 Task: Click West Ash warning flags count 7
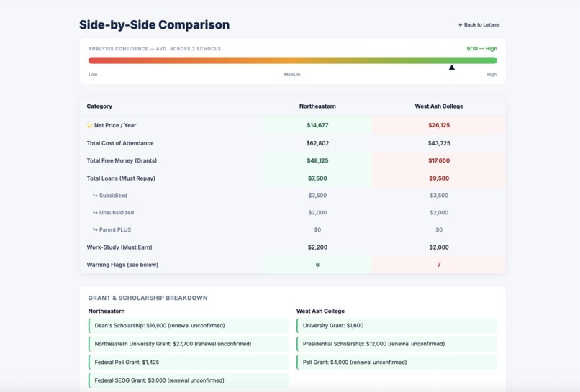click(439, 265)
